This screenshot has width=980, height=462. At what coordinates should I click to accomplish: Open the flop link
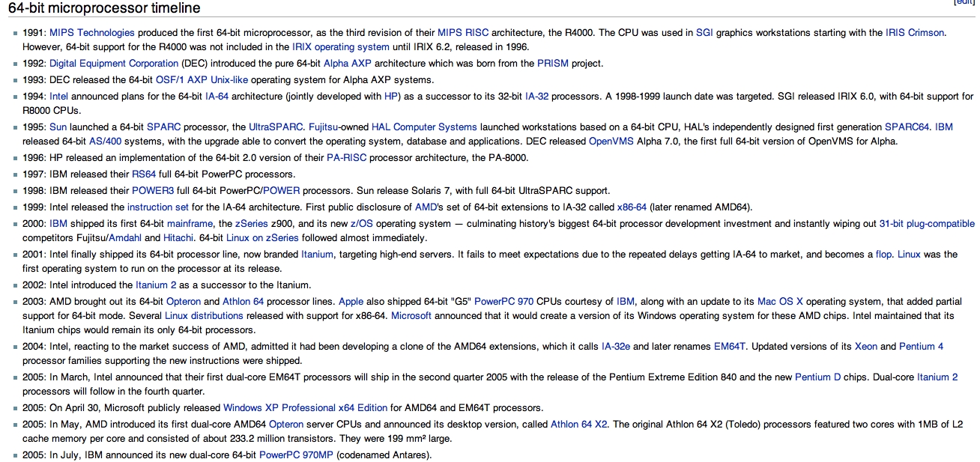(884, 255)
